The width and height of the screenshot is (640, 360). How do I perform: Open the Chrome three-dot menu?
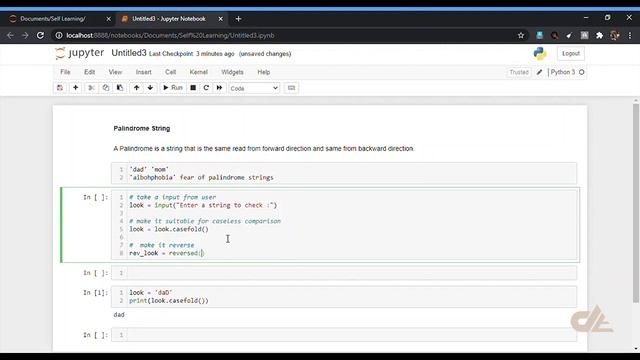[630, 36]
